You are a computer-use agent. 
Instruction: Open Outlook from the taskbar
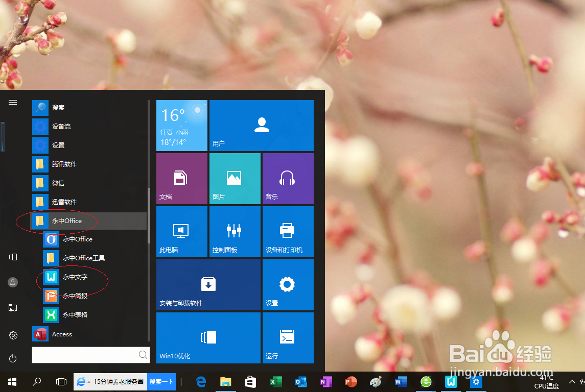pyautogui.click(x=300, y=382)
